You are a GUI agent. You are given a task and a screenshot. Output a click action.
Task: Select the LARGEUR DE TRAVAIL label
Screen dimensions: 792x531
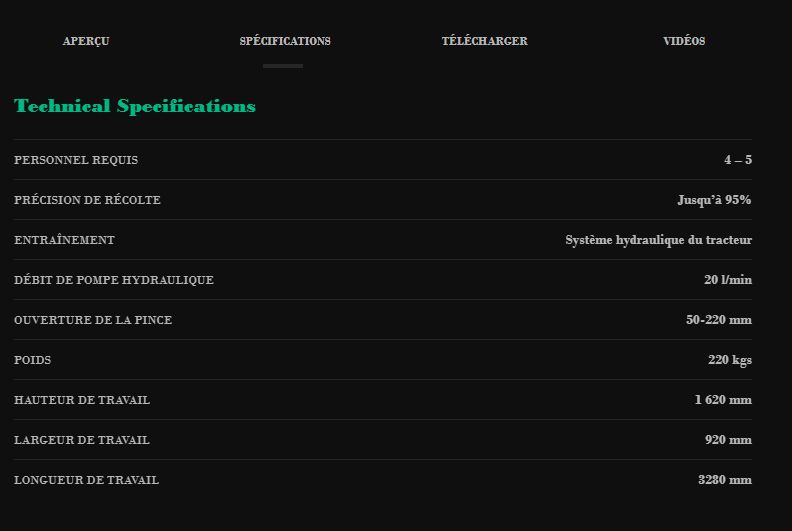[82, 440]
